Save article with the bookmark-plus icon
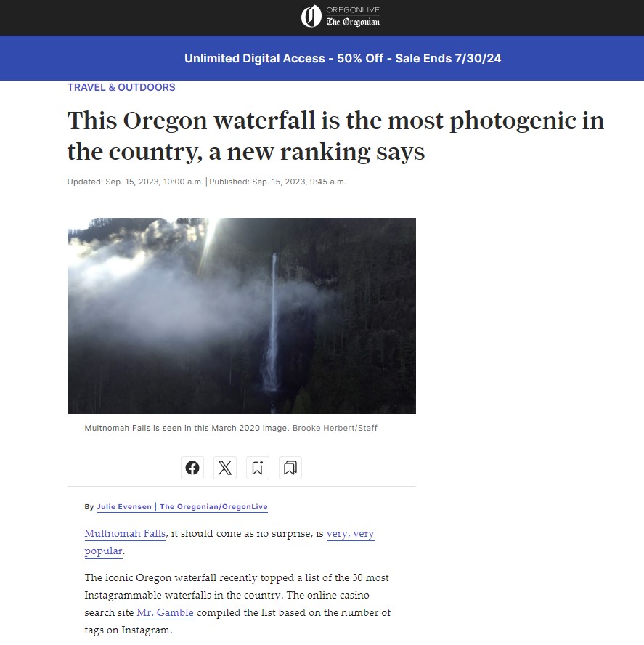 [x=258, y=468]
